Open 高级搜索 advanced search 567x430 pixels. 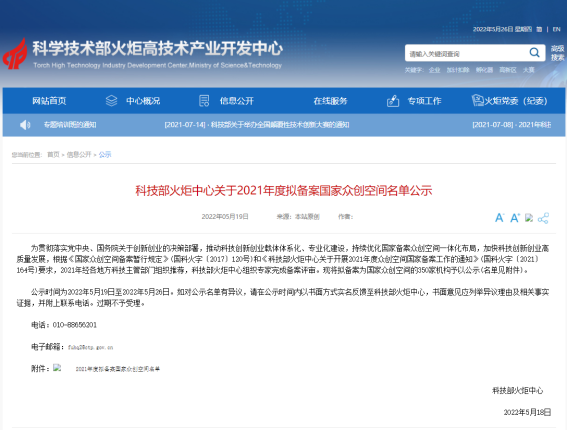(x=557, y=53)
